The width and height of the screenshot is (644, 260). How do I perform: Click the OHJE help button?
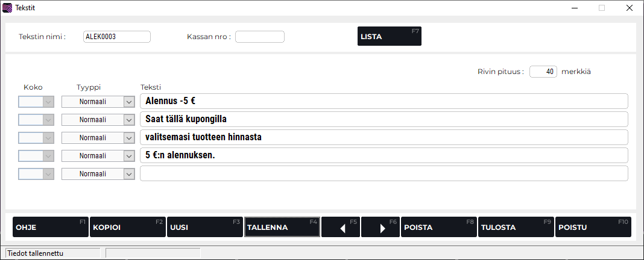pyautogui.click(x=51, y=227)
